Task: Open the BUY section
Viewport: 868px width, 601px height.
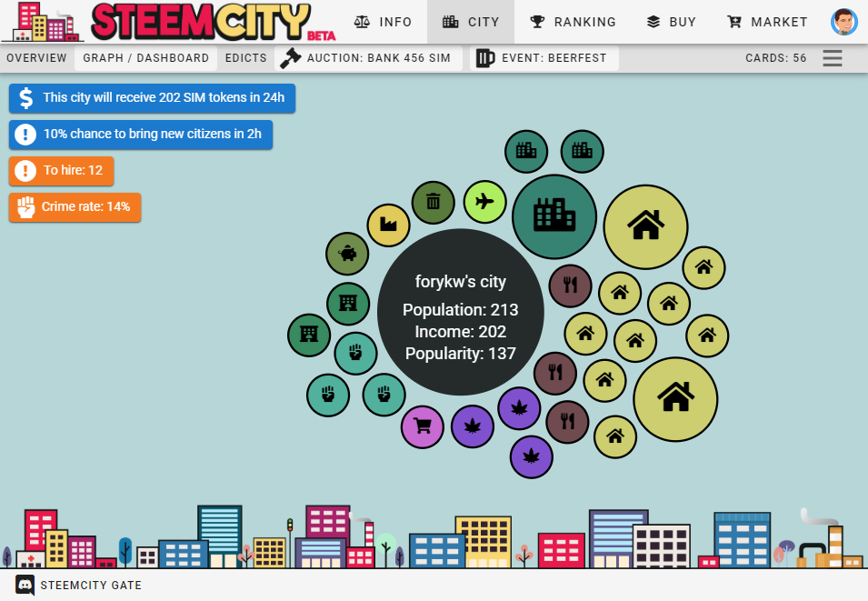Action: 671,22
